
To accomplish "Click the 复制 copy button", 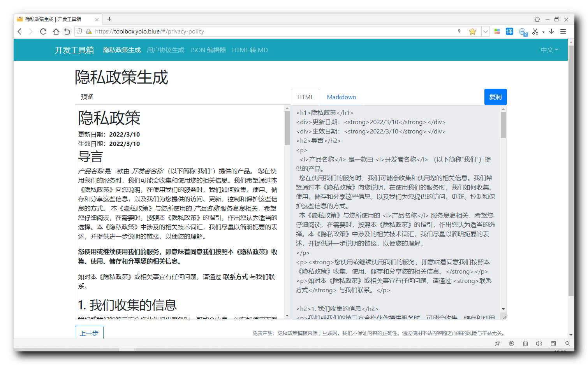I will coord(495,97).
